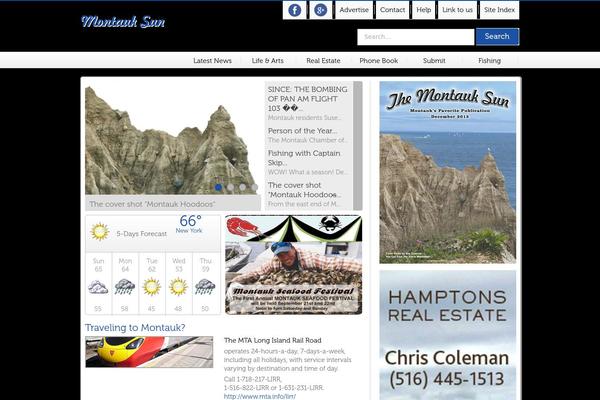Click Sunday's cloudy weather icon

tap(98, 287)
